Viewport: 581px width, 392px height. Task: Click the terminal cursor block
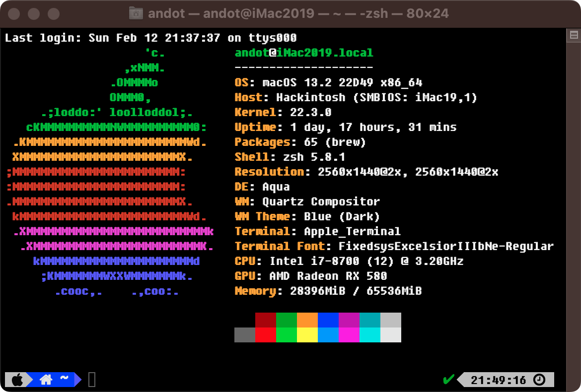click(x=92, y=380)
